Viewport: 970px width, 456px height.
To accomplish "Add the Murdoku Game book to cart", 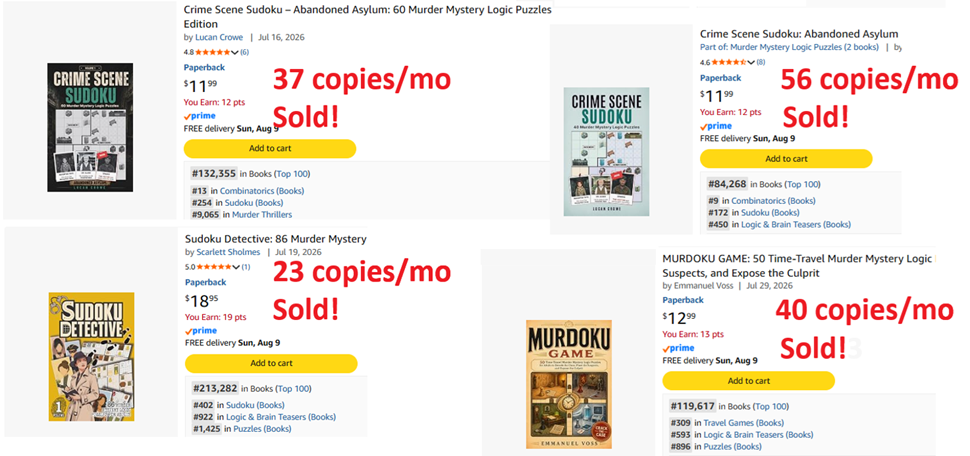I will pos(749,381).
